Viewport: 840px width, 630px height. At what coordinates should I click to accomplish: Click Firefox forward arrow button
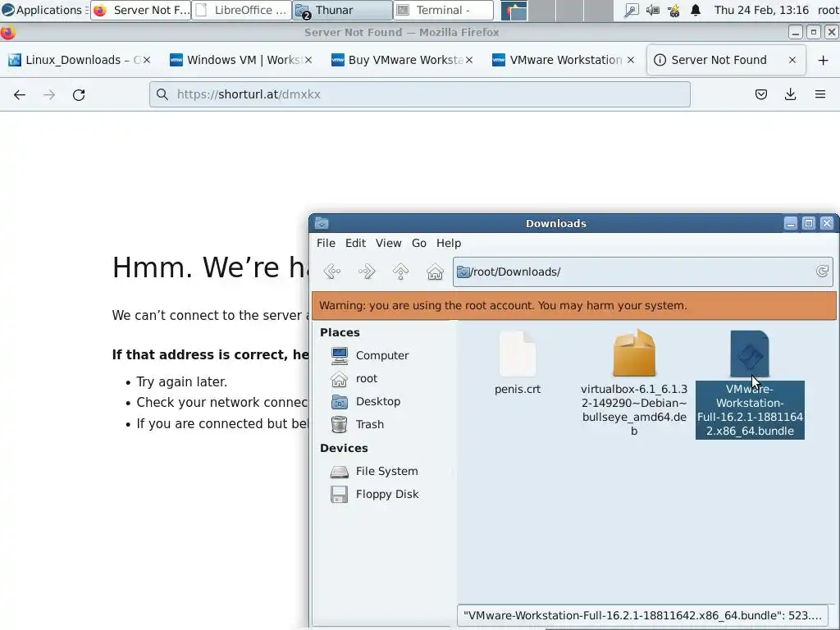pyautogui.click(x=49, y=95)
